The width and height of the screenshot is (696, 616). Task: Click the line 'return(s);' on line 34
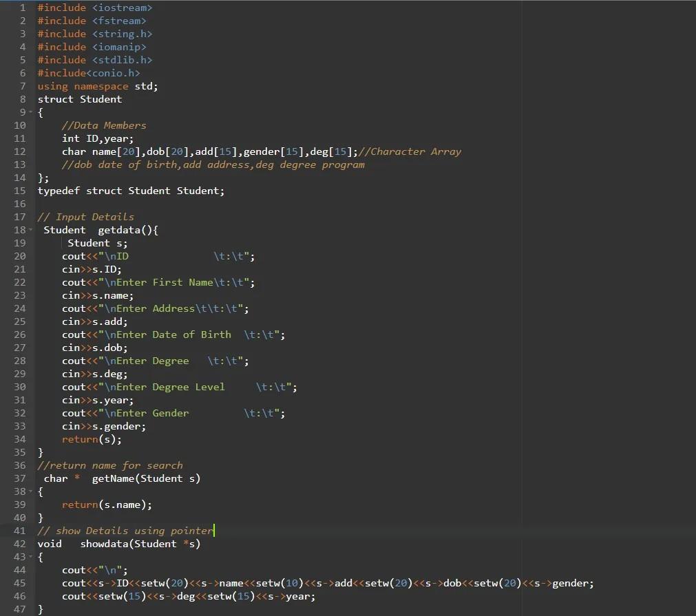[x=92, y=439]
